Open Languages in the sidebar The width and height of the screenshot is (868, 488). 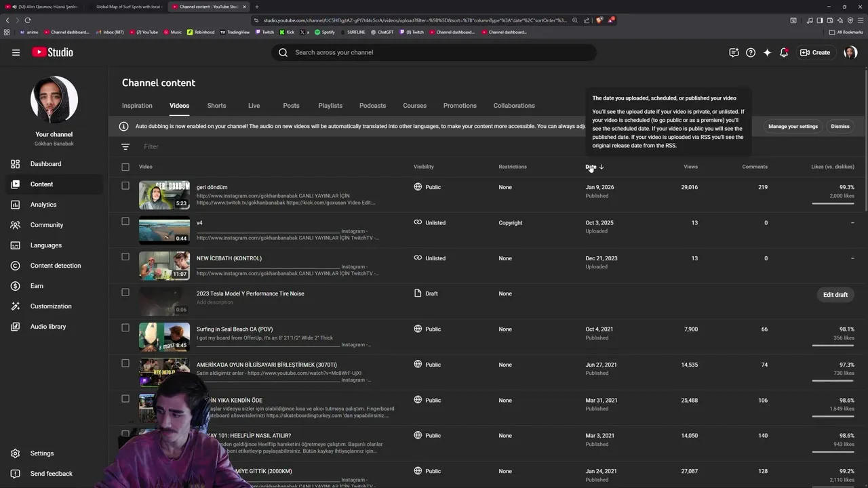tap(54, 245)
